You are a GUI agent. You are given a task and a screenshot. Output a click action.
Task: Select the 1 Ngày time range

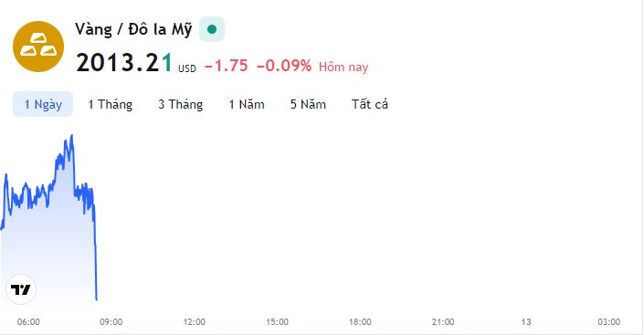[43, 104]
